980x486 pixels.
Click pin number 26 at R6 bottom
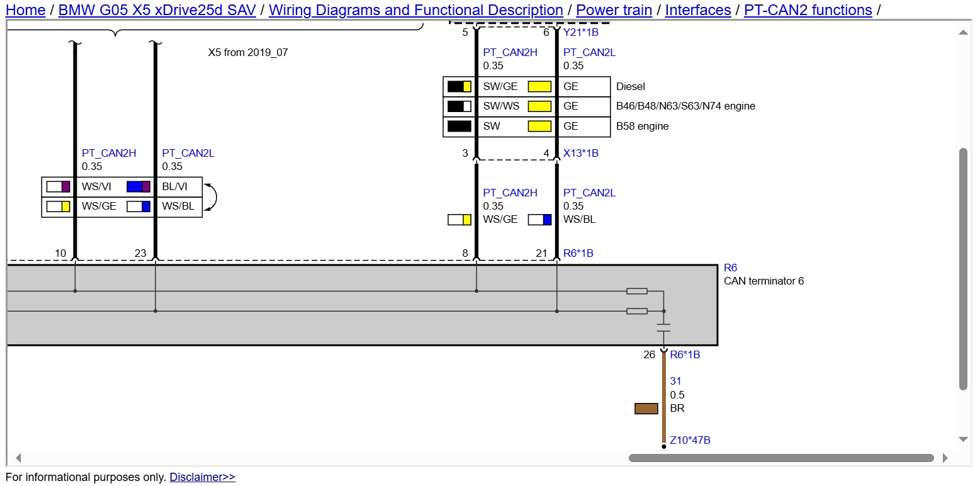(649, 354)
